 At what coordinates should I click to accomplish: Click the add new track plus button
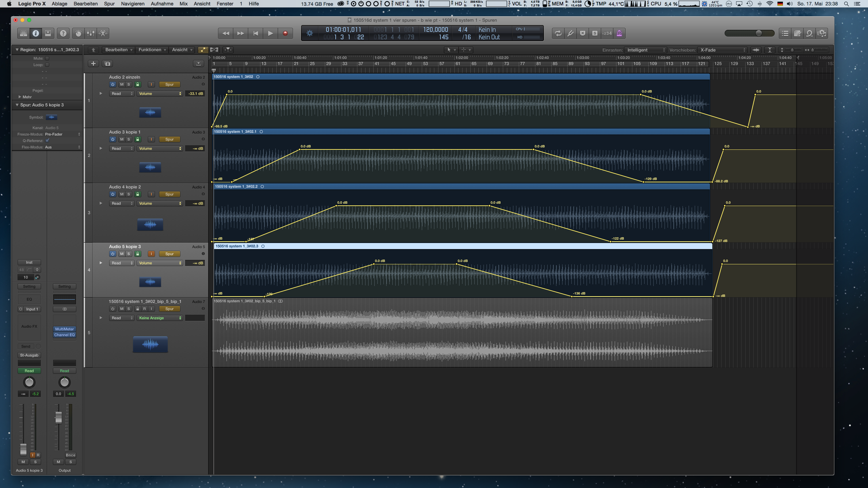click(93, 64)
